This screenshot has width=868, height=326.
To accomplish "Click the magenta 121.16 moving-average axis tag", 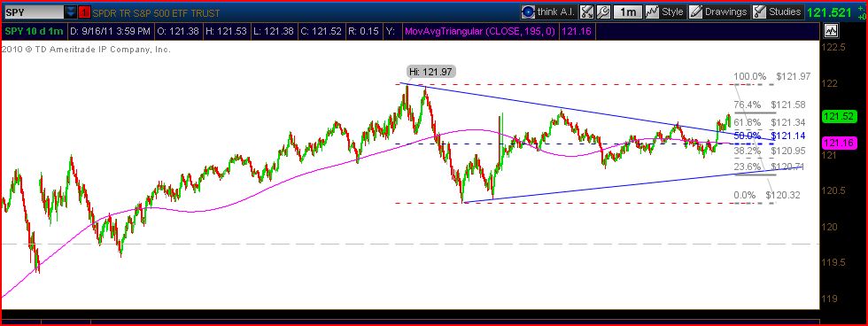I will click(840, 143).
